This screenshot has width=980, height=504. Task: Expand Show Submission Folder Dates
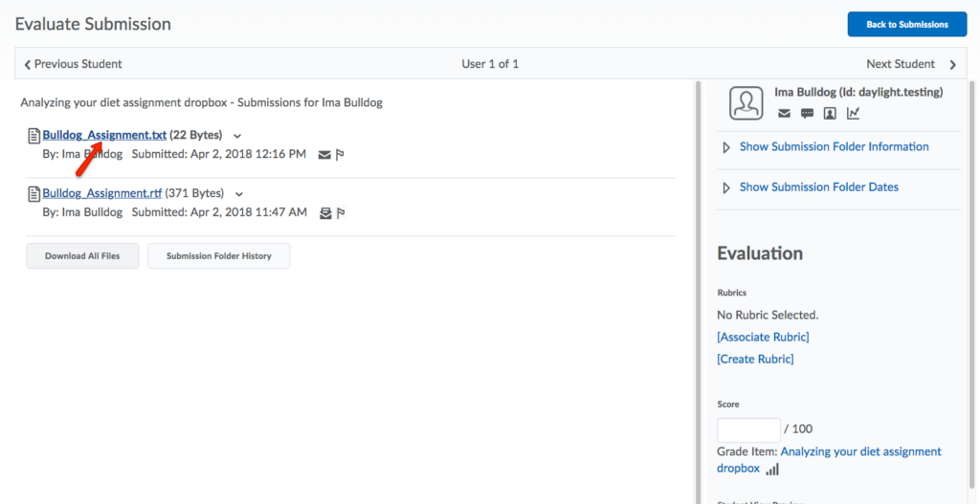818,187
